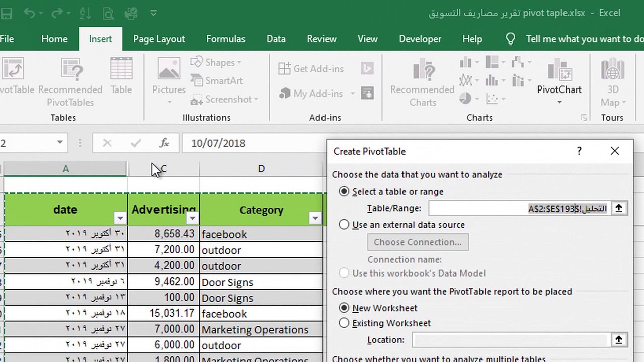Click the Sort A to Z icon
This screenshot has width=644, height=362.
click(85, 13)
